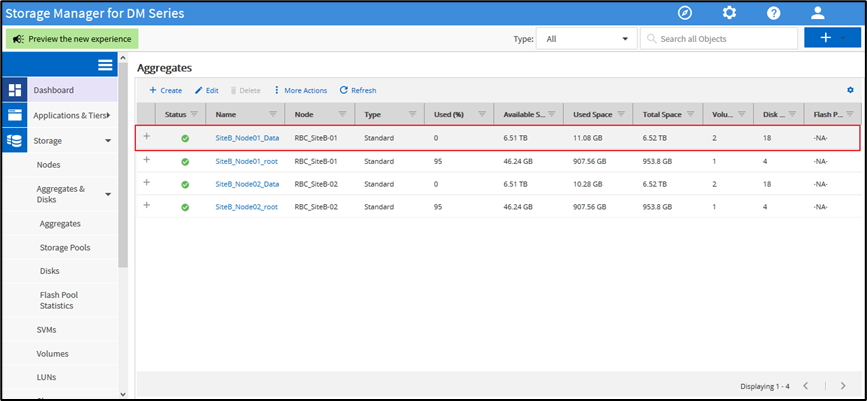867x401 pixels.
Task: Go to next page arrow in pagination
Action: pos(843,386)
